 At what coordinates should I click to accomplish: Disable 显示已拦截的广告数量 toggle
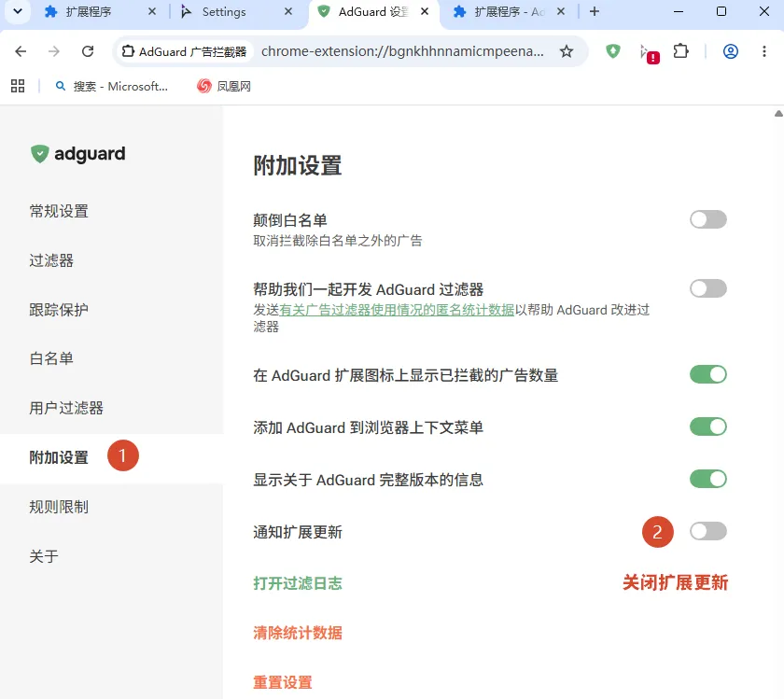[708, 374]
